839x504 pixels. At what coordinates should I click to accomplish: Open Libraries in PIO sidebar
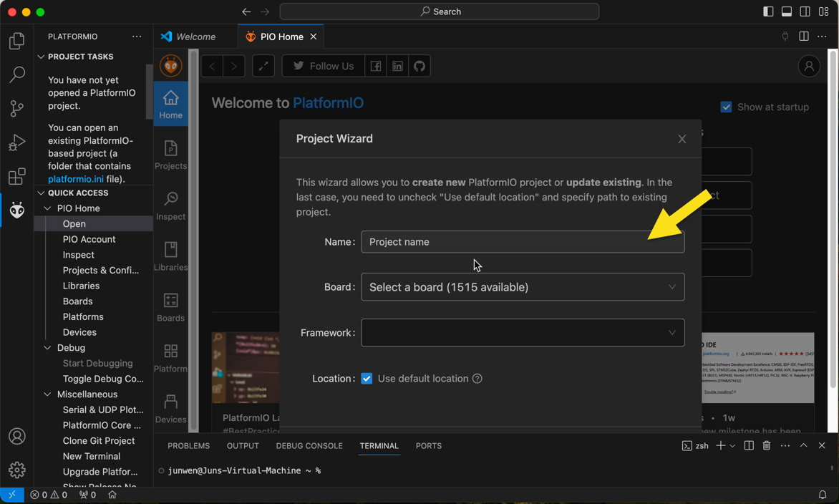click(170, 256)
